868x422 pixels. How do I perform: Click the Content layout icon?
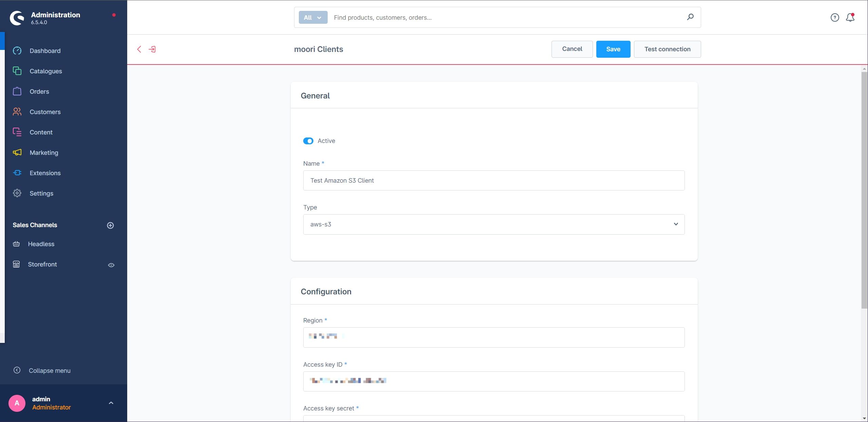coord(17,132)
